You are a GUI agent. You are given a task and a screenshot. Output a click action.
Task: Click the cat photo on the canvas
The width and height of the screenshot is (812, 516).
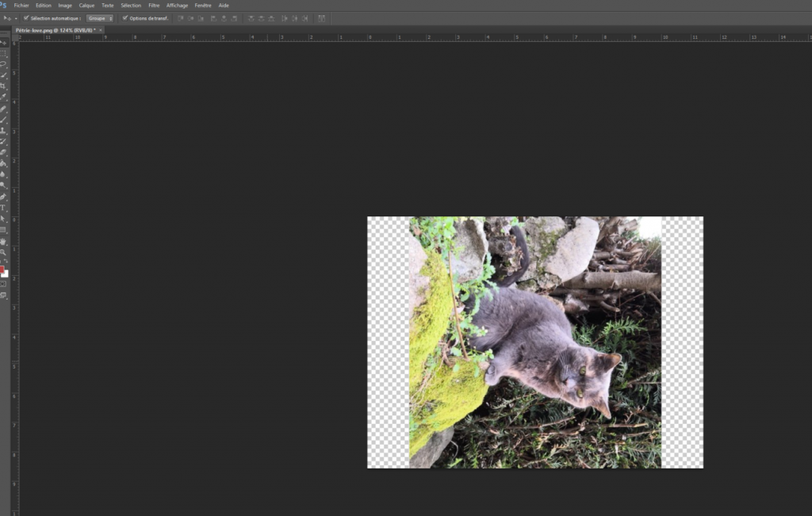(535, 342)
